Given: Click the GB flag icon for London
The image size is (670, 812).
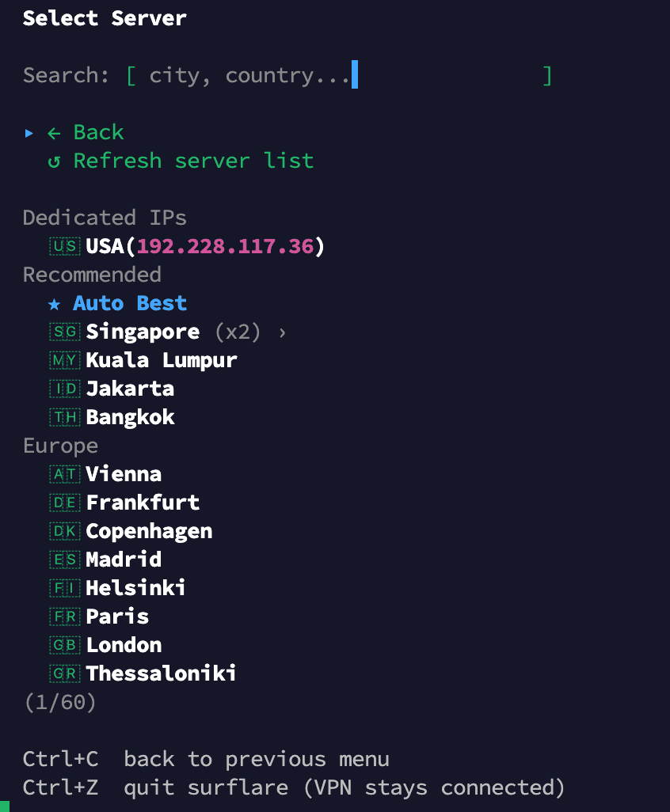Looking at the screenshot, I should [64, 646].
